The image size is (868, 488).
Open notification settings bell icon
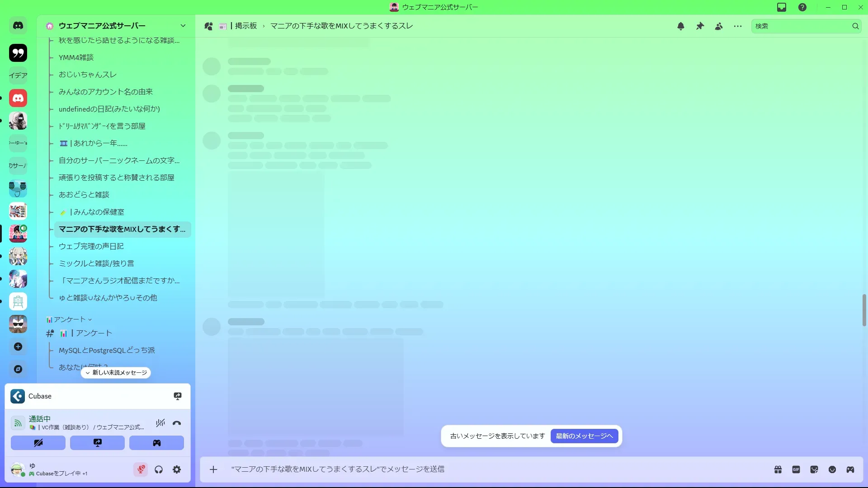[681, 26]
